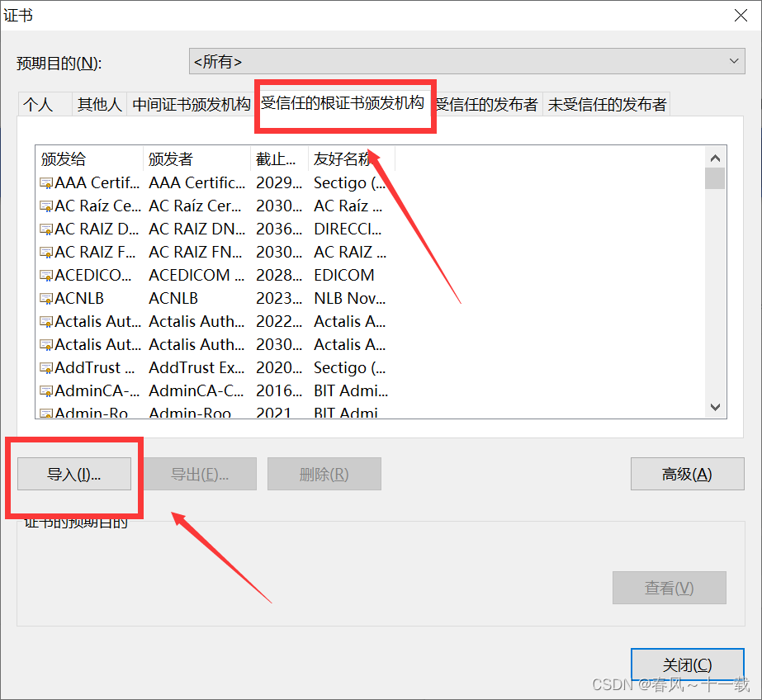The height and width of the screenshot is (700, 762).
Task: Click certificate icon of ACEDICO... row
Action: click(x=46, y=276)
